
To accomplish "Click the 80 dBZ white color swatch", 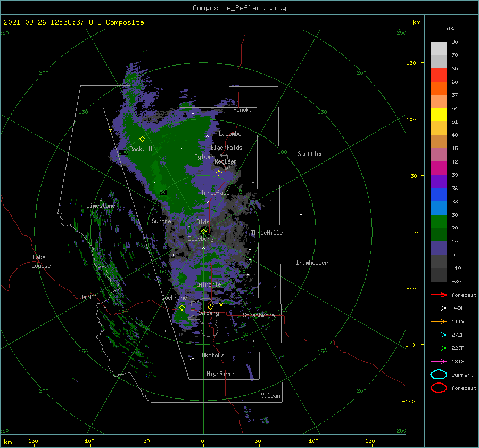I will (x=439, y=48).
